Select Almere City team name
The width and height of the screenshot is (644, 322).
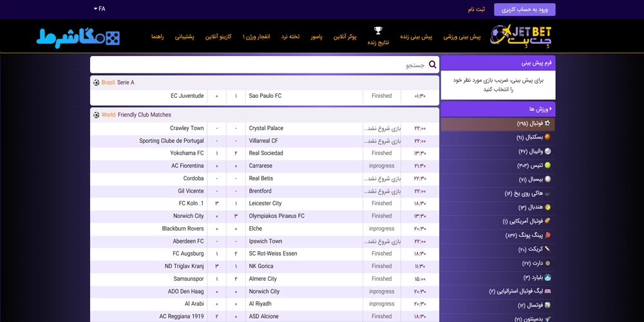click(x=263, y=279)
